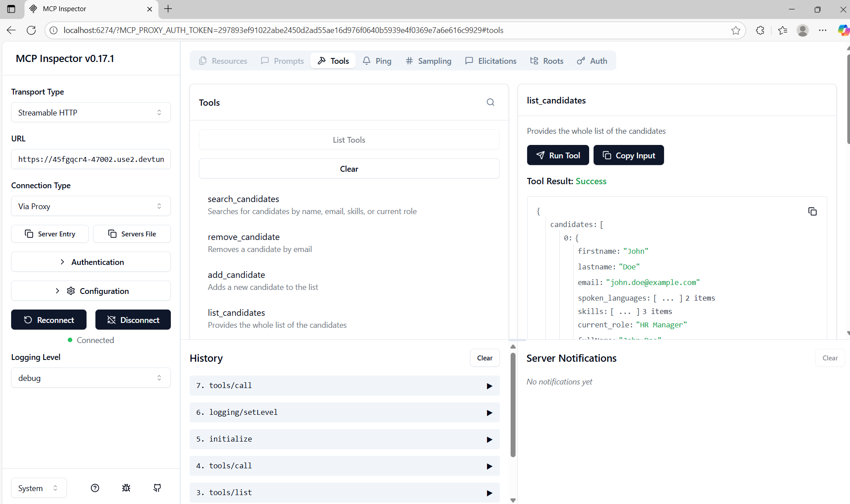Switch to the Sampling tab
Image resolution: width=850 pixels, height=504 pixels.
(429, 61)
